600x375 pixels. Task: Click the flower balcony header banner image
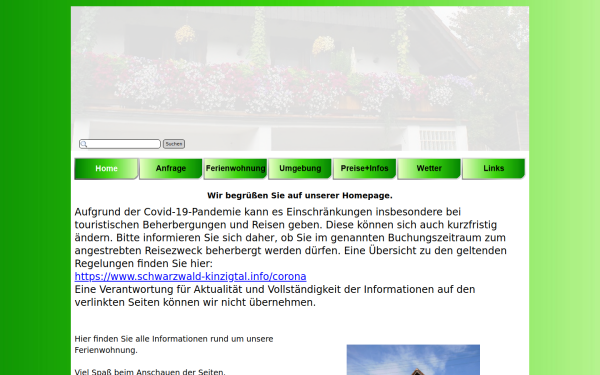tap(300, 78)
